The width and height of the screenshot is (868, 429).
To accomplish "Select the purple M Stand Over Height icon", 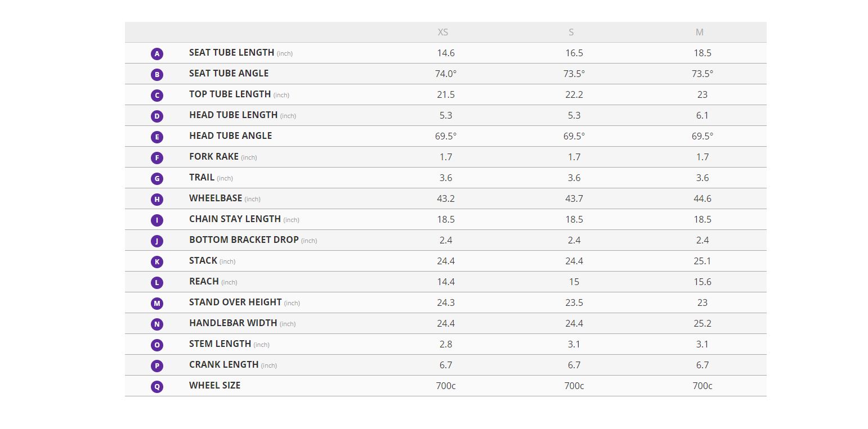I will (157, 304).
